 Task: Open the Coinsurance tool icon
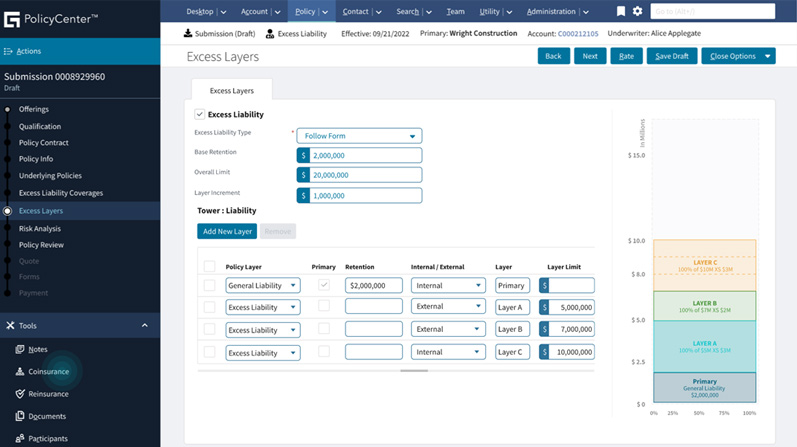[x=20, y=371]
